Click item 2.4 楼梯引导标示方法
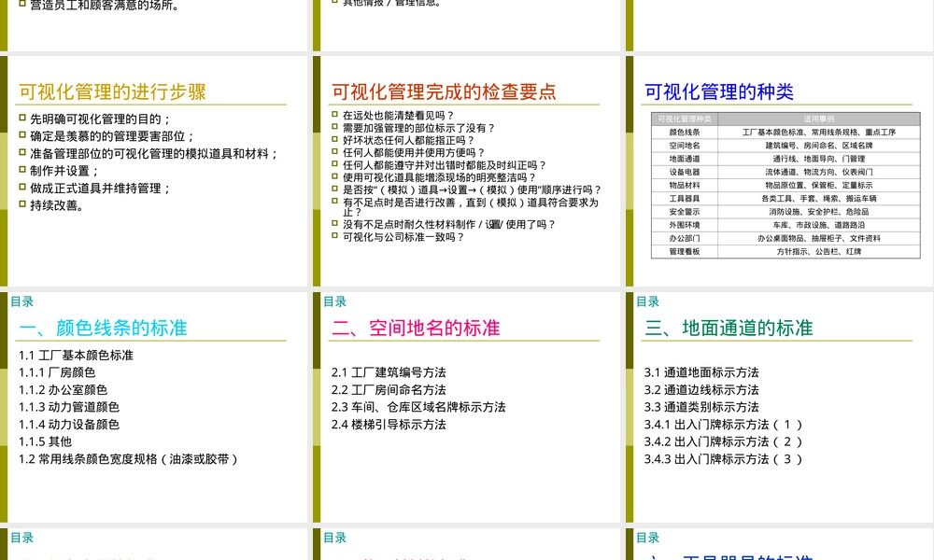934x560 pixels. click(x=389, y=425)
